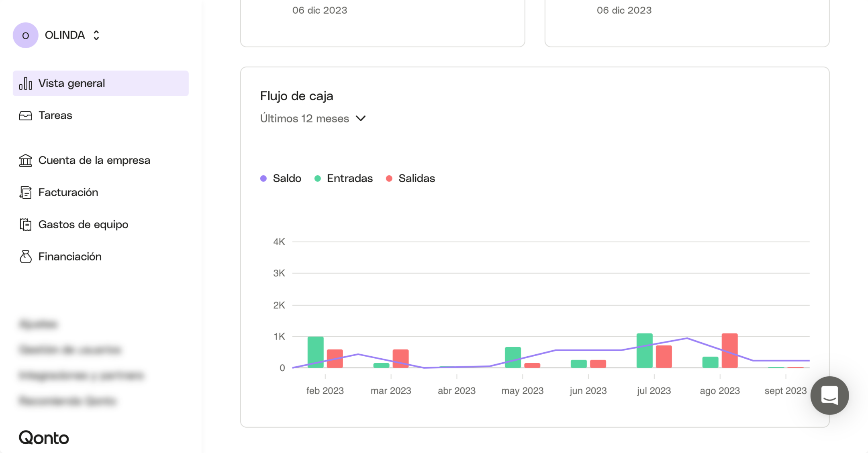Click the chevron next to Últimos 12 meses

[361, 118]
